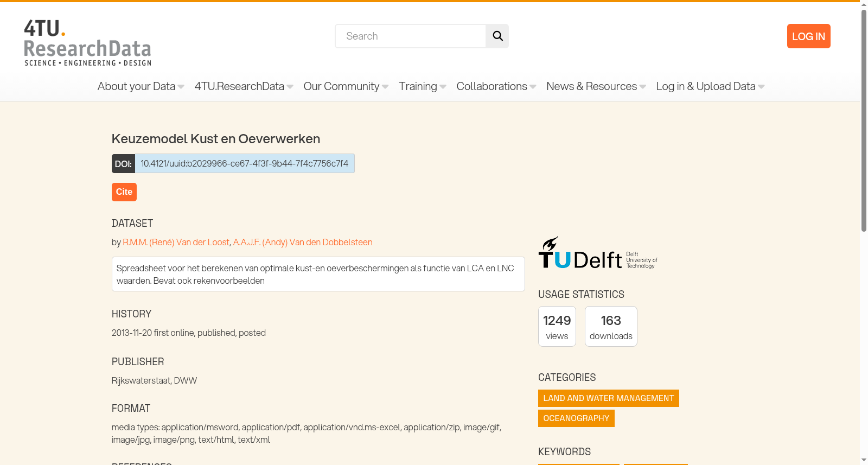Viewport: 868px width, 465px height.
Task: Open author R.M.M. (René) Van der Loost
Action: click(176, 242)
